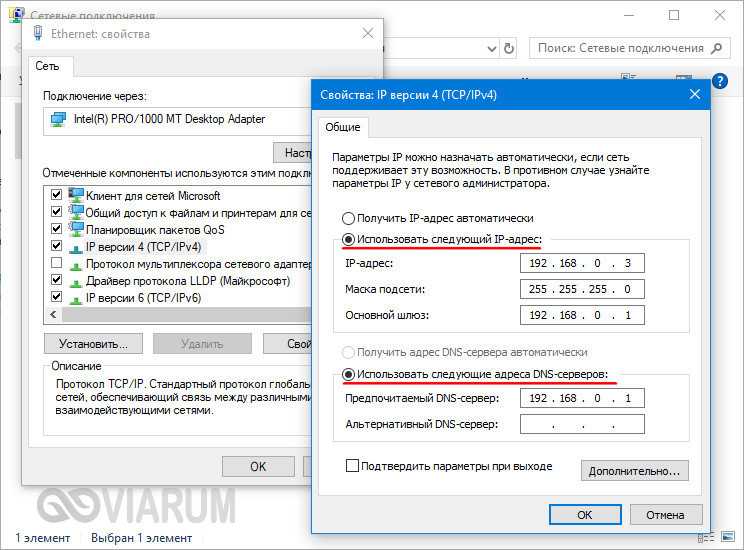Click the Ethernet properties title icon
Viewport: 744px width, 550px height.
click(x=38, y=33)
